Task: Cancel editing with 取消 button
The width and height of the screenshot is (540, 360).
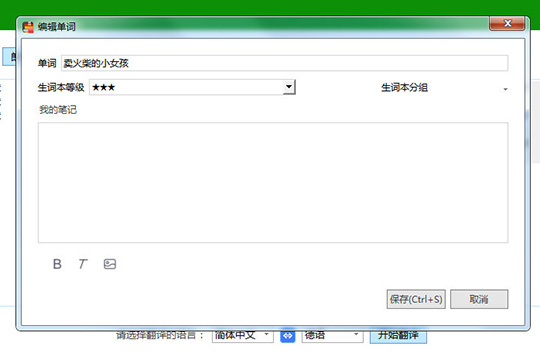Action: (x=479, y=299)
